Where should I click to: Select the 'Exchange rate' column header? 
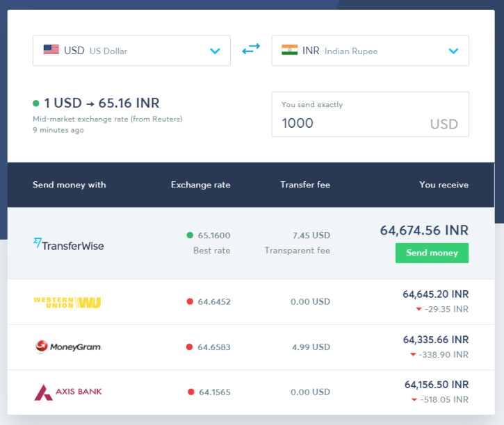click(x=200, y=185)
